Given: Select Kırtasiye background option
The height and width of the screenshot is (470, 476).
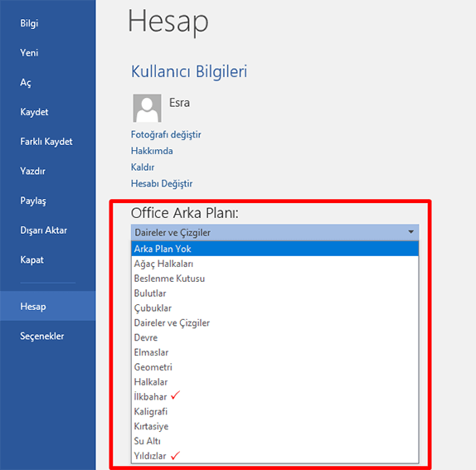Looking at the screenshot, I should (x=274, y=426).
